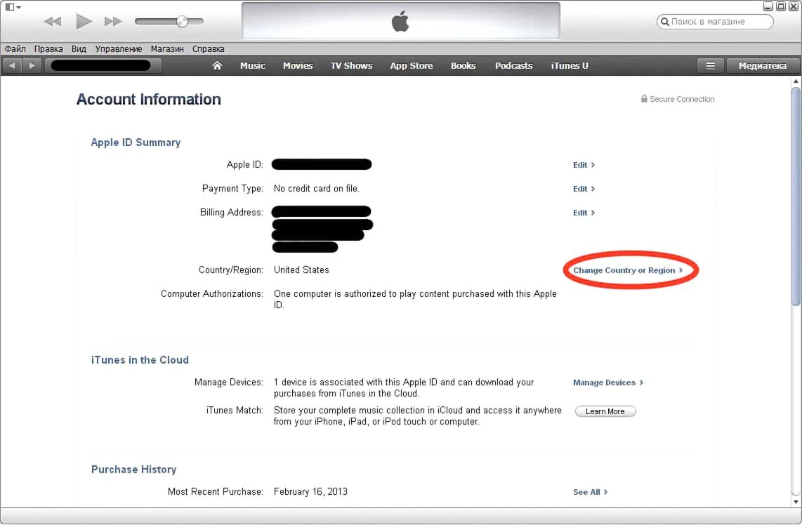Open the Вид menu

pyautogui.click(x=79, y=49)
